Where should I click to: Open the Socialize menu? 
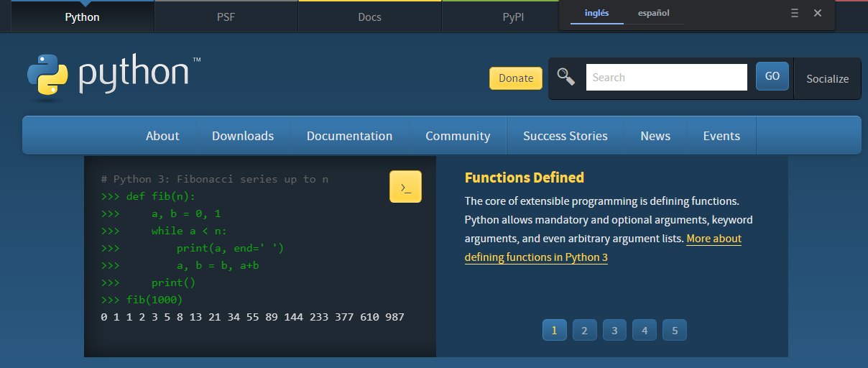[x=827, y=79]
